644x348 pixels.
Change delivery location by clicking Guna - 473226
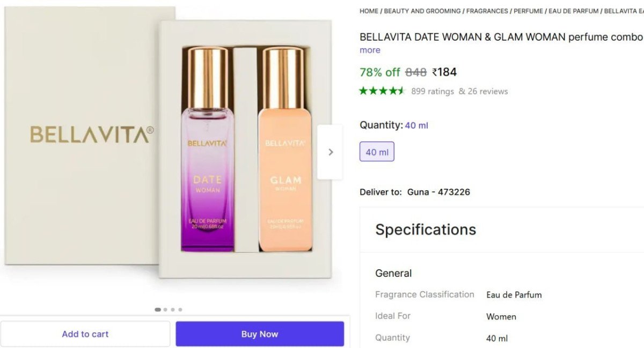click(x=440, y=191)
